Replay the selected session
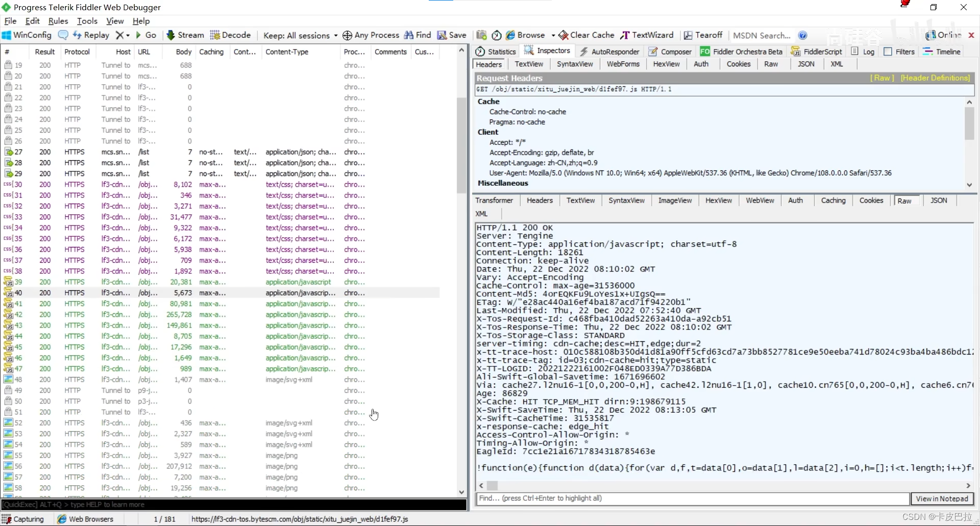The height and width of the screenshot is (526, 980). pyautogui.click(x=91, y=35)
